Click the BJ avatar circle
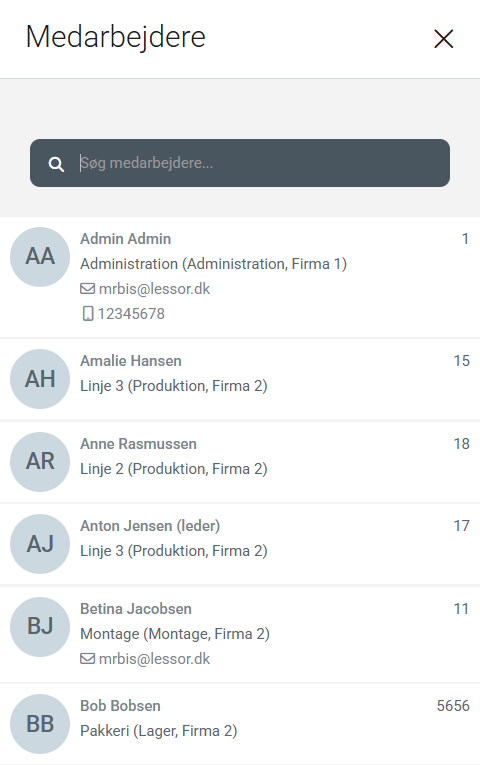 tap(40, 626)
